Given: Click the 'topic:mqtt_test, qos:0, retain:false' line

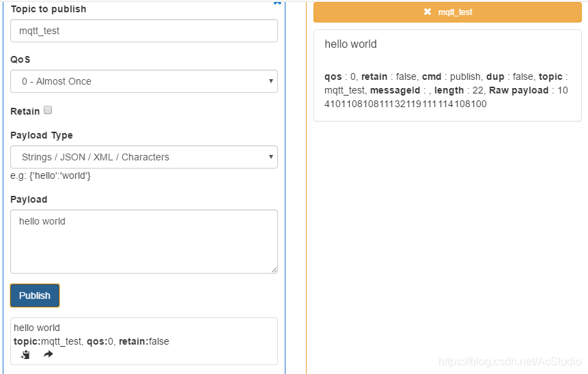Looking at the screenshot, I should coord(91,341).
